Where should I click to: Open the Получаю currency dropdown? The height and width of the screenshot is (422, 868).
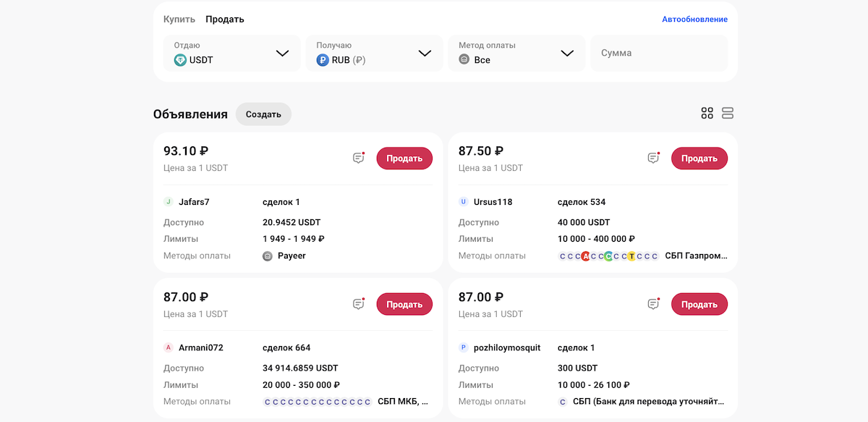[x=425, y=53]
